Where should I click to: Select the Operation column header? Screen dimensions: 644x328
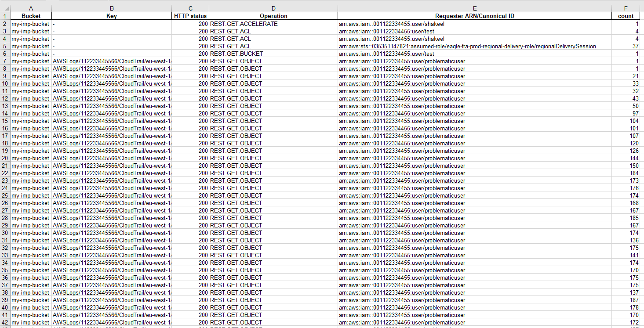pyautogui.click(x=273, y=8)
